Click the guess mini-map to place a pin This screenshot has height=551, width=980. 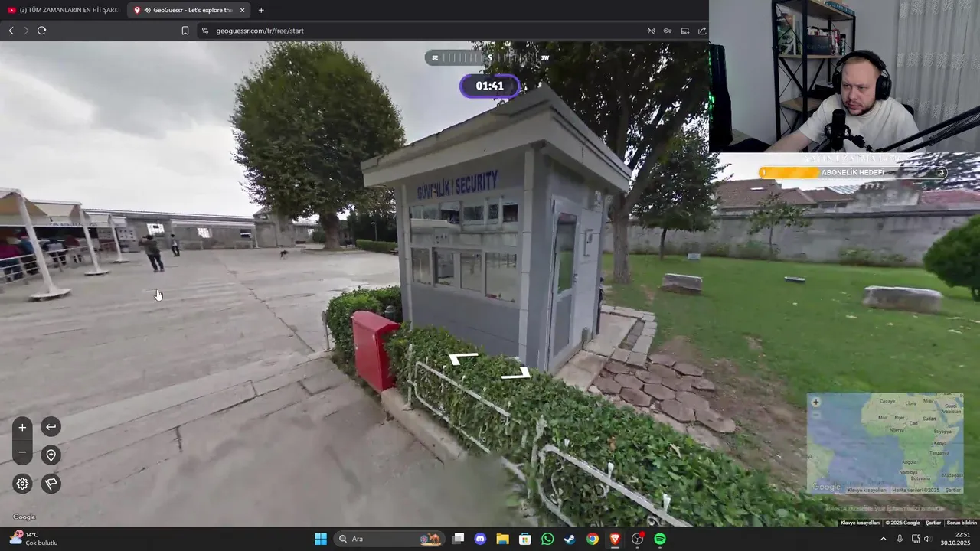885,444
